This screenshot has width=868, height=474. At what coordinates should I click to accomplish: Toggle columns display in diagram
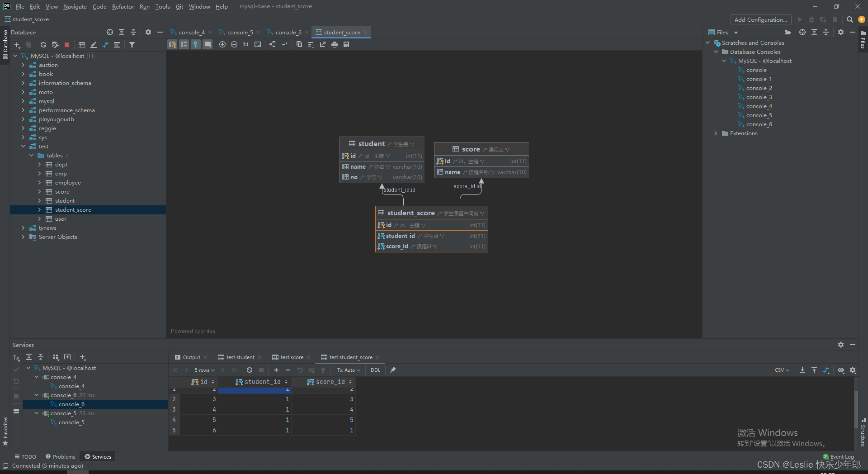point(184,44)
